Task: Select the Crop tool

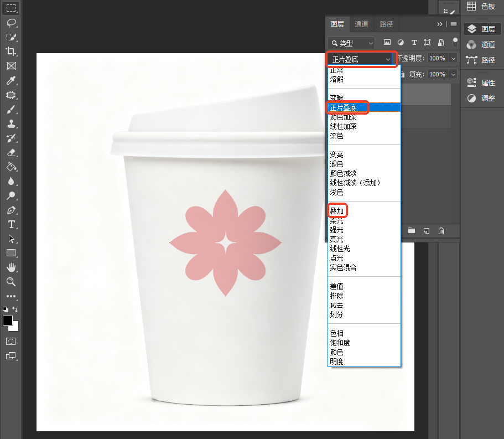Action: (11, 51)
